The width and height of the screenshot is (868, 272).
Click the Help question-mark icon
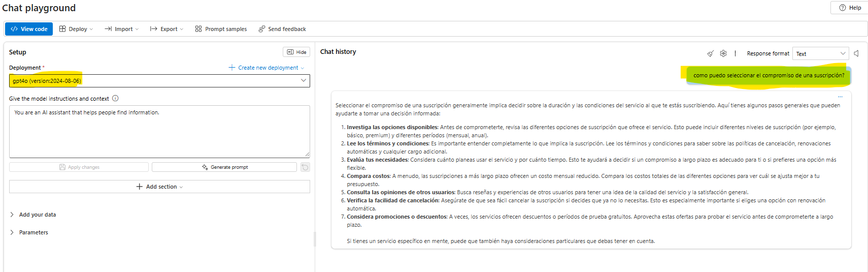(x=843, y=8)
